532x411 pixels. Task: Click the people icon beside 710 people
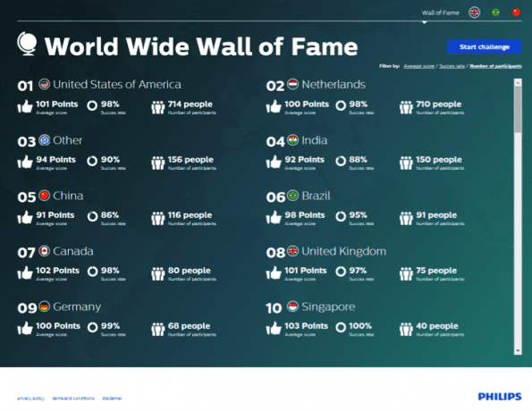406,107
